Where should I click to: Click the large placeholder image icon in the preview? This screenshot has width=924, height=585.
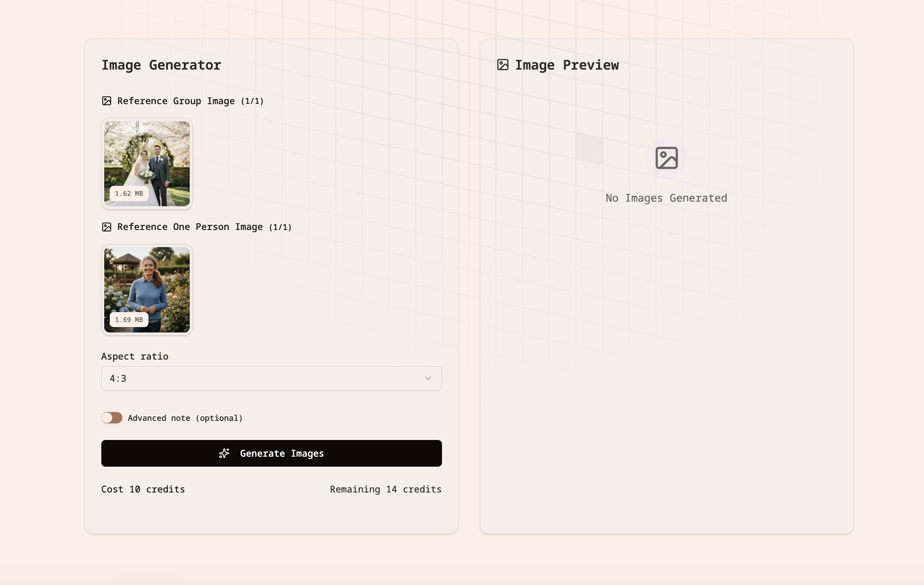pyautogui.click(x=666, y=158)
